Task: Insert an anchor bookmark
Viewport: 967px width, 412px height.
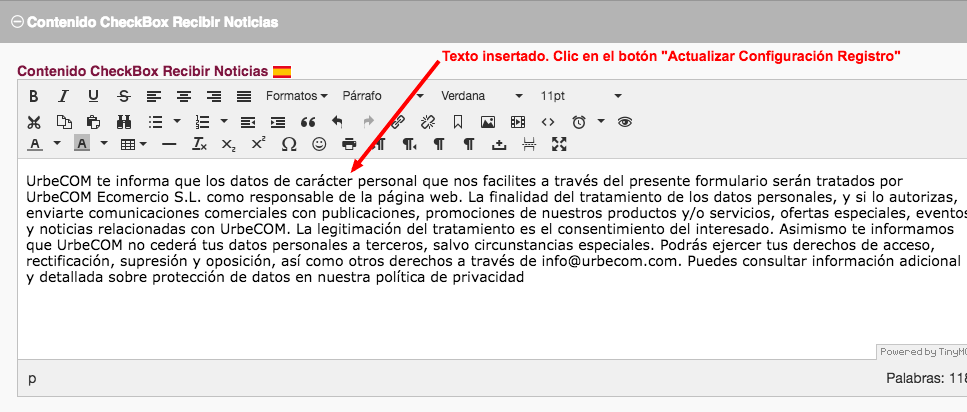Action: click(458, 122)
